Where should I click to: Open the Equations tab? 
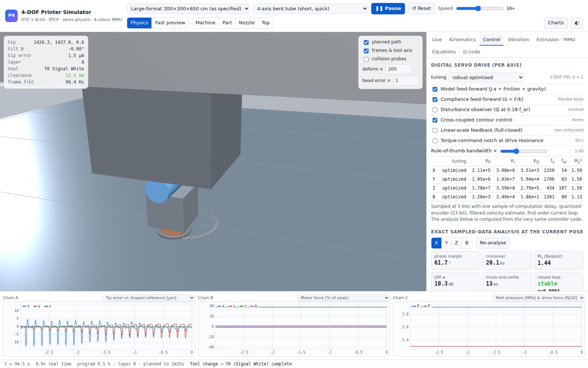click(444, 52)
